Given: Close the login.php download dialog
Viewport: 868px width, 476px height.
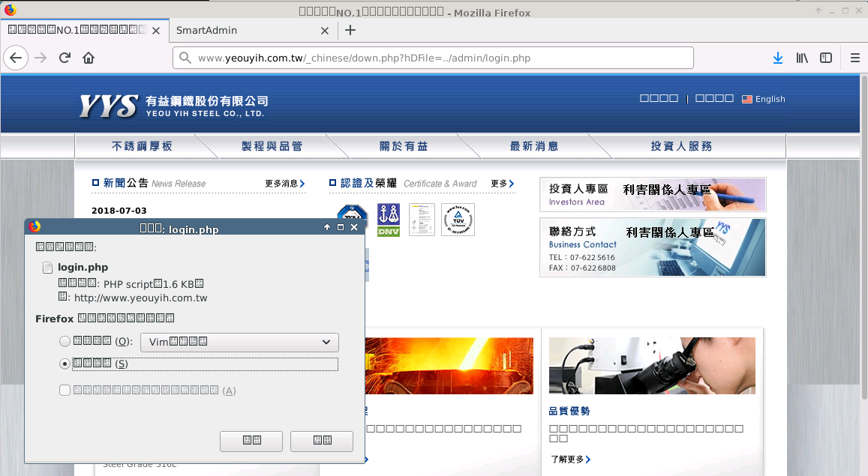Looking at the screenshot, I should point(354,227).
